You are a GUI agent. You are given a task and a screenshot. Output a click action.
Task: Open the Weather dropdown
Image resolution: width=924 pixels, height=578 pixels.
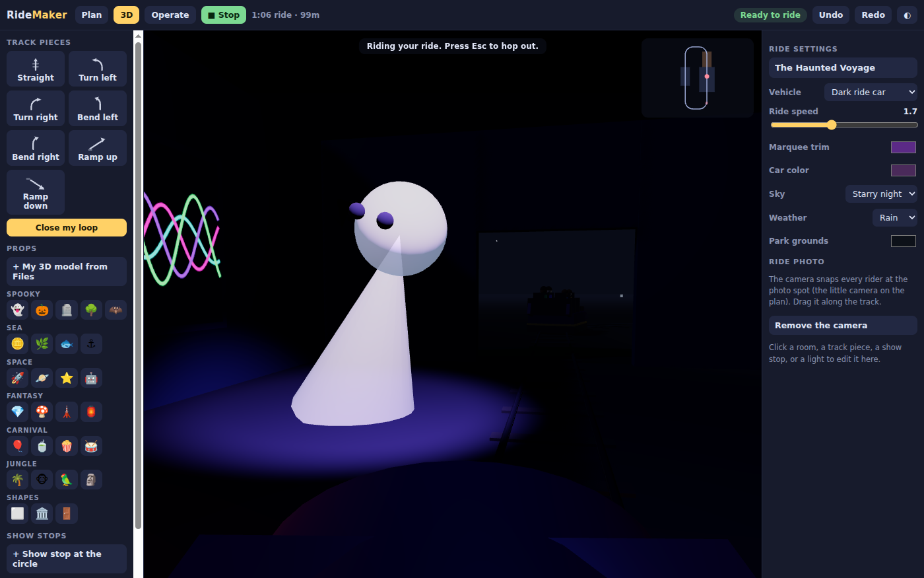coord(895,217)
